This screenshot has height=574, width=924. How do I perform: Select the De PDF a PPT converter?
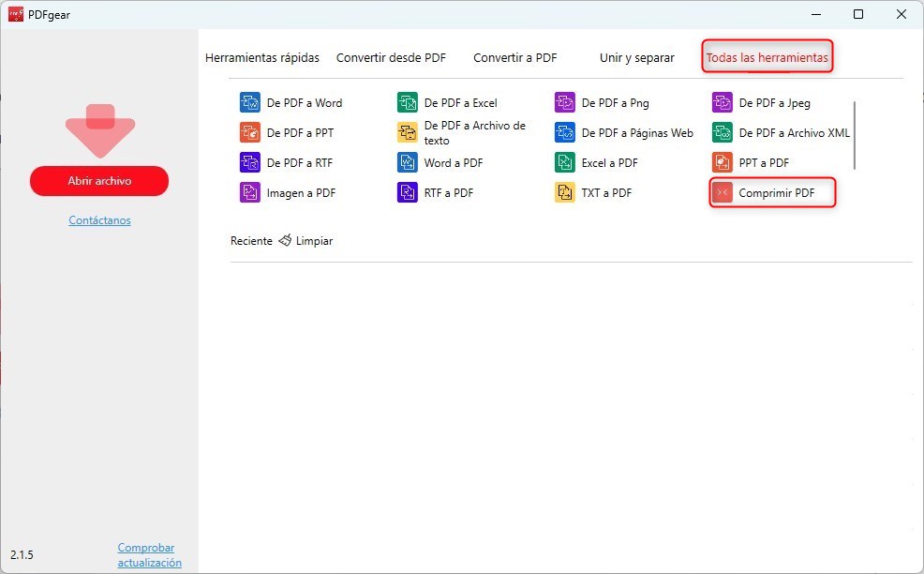coord(297,132)
